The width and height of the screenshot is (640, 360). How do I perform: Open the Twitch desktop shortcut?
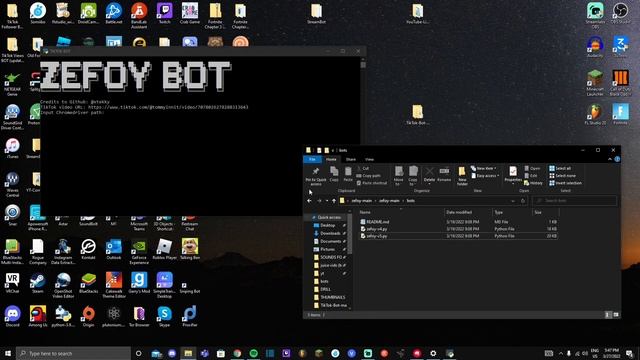coord(164,13)
